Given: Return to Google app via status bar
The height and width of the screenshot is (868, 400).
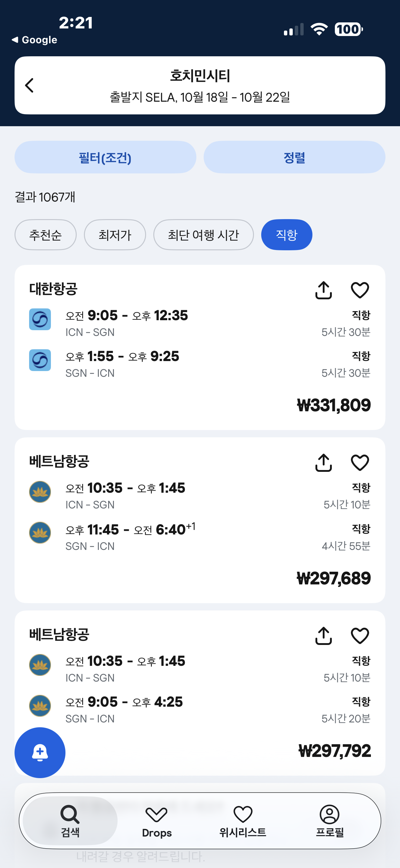Looking at the screenshot, I should click(x=35, y=40).
